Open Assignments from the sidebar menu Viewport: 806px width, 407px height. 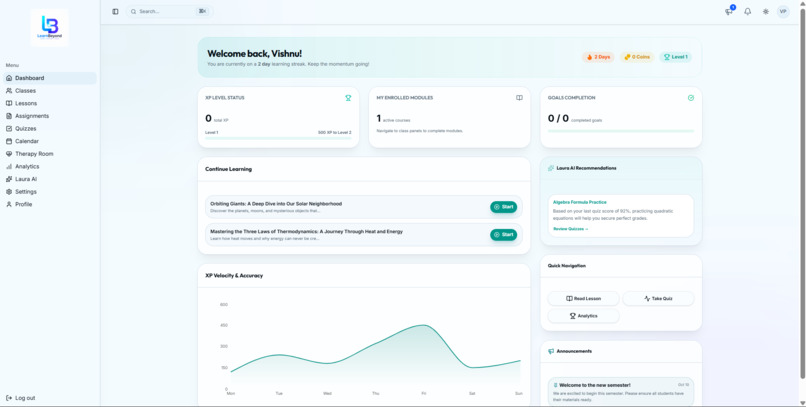(x=50, y=116)
